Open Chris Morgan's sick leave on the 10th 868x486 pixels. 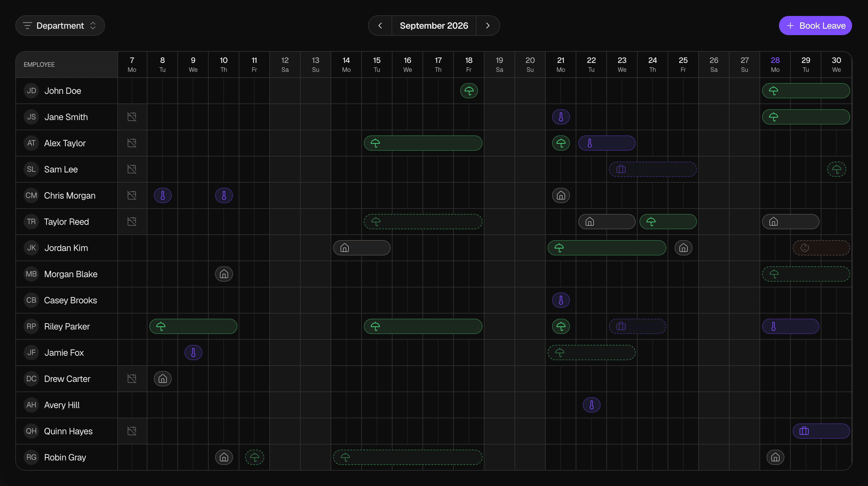click(224, 196)
